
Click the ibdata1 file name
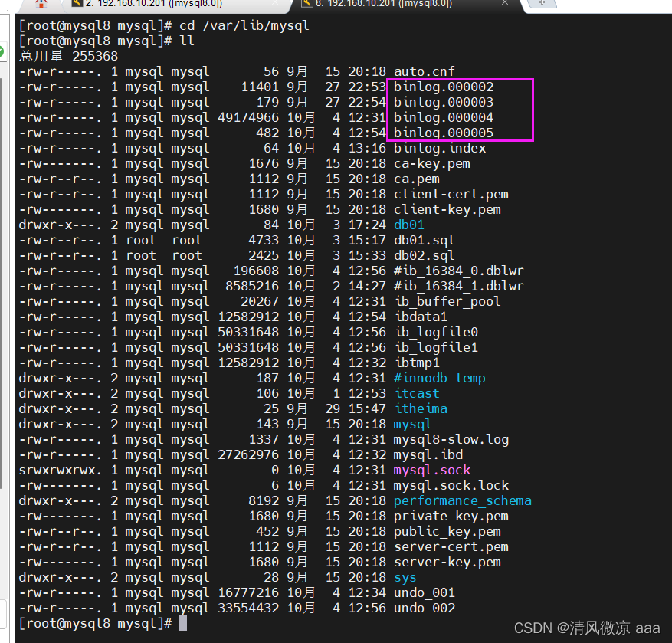click(421, 317)
